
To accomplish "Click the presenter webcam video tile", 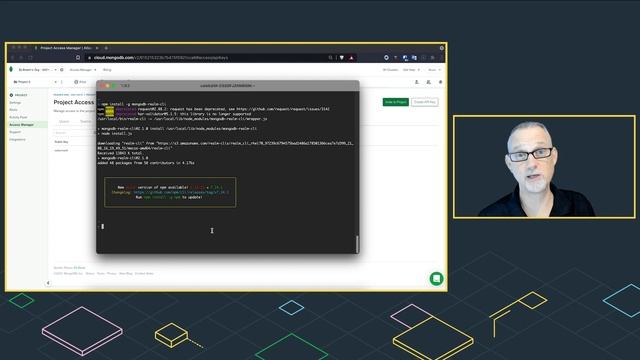I will point(544,167).
